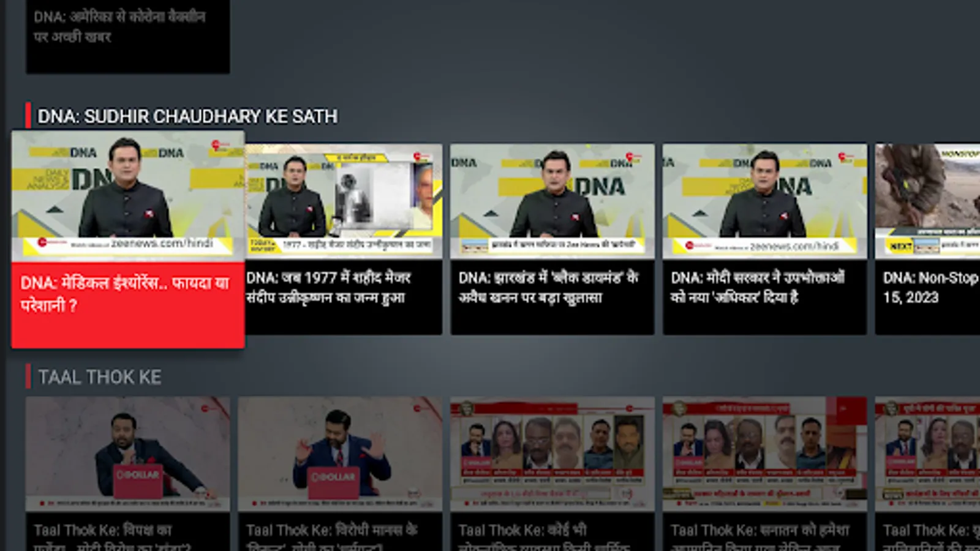980x551 pixels.
Task: Play the DNA thumbnail captioned with 1977
Action: (344, 201)
